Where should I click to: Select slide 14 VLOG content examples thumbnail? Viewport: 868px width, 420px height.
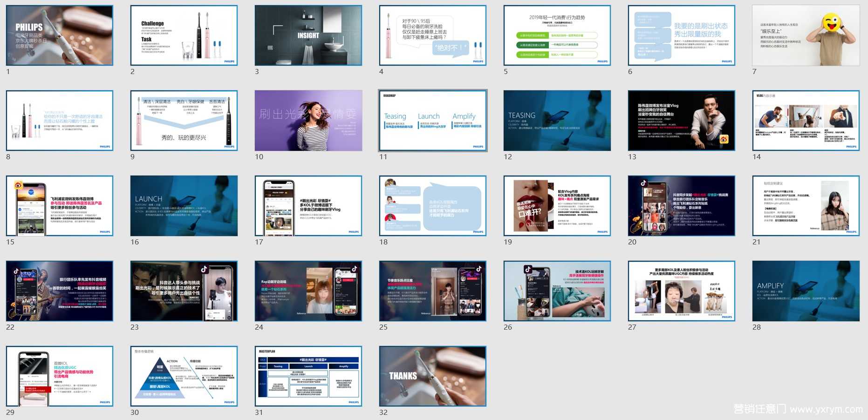tap(806, 121)
